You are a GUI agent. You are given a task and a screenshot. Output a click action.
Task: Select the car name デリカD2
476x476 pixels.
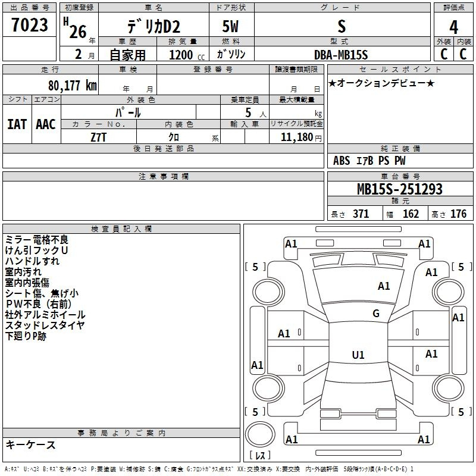pos(152,27)
